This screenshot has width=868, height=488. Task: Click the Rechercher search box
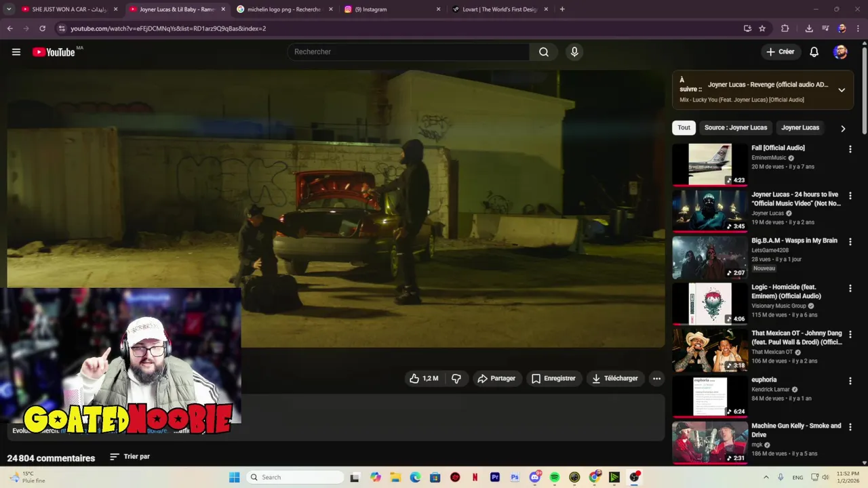click(x=409, y=52)
